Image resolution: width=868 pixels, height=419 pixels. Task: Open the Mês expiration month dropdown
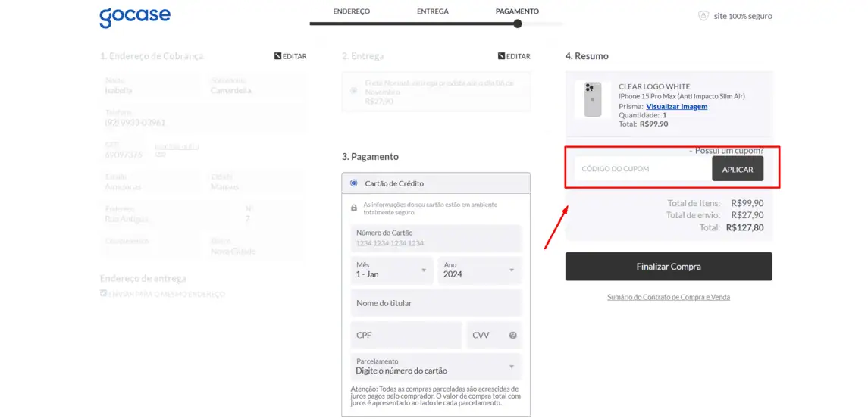click(393, 270)
